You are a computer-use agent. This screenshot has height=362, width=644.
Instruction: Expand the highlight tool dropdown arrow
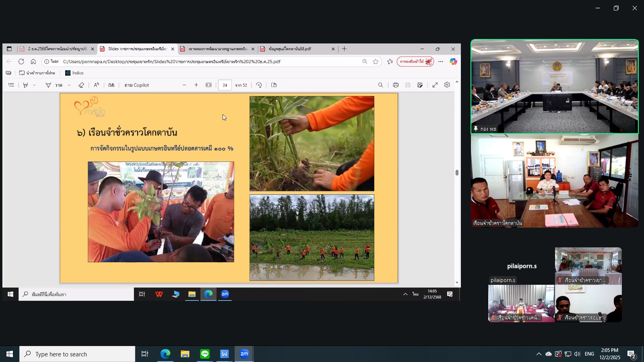34,85
